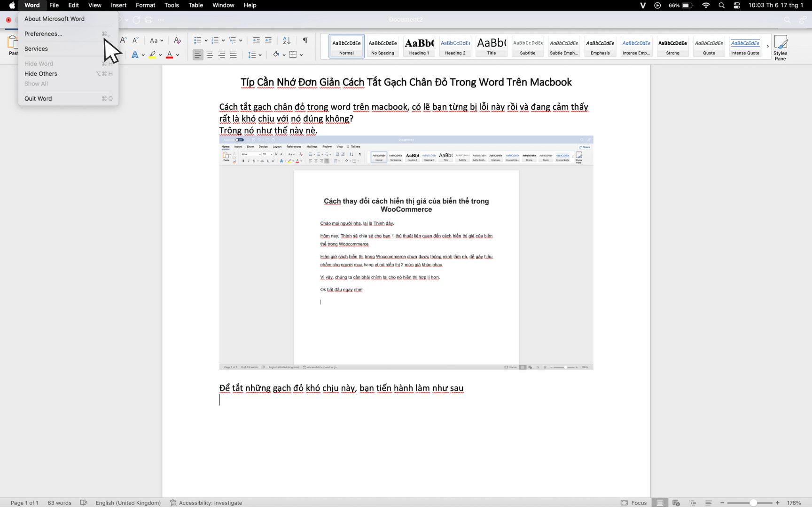Apply the Heading 1 style
This screenshot has height=508, width=812.
pos(419,46)
